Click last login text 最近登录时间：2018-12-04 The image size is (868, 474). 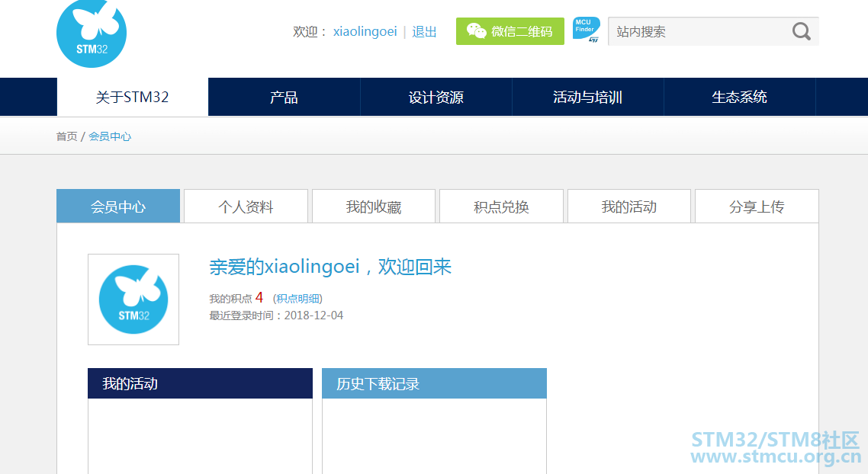[x=276, y=315]
